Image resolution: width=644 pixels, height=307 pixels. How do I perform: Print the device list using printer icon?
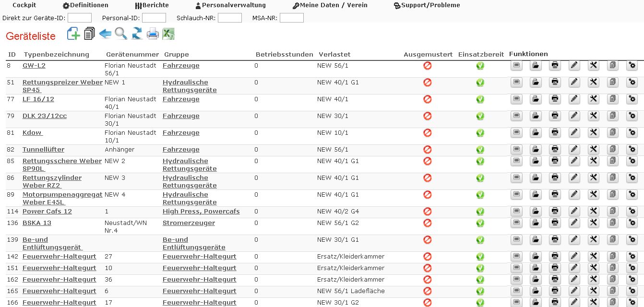(153, 34)
